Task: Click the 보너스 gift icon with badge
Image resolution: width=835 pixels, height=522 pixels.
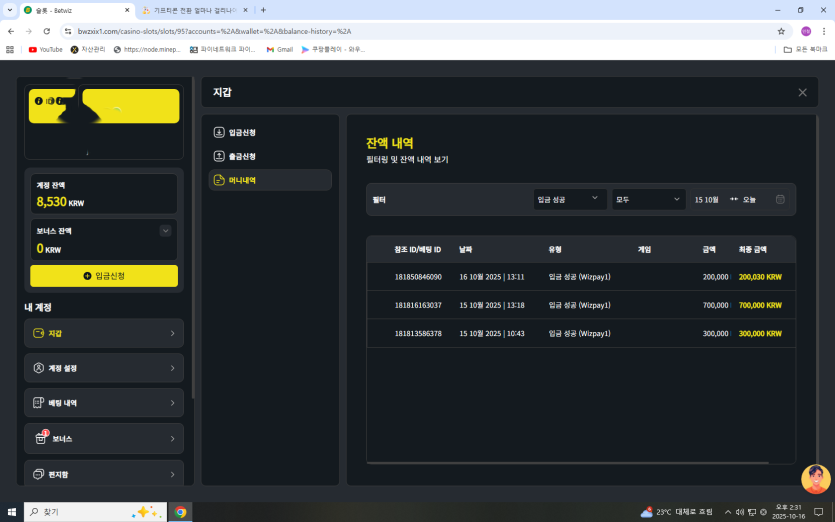Action: 40,438
